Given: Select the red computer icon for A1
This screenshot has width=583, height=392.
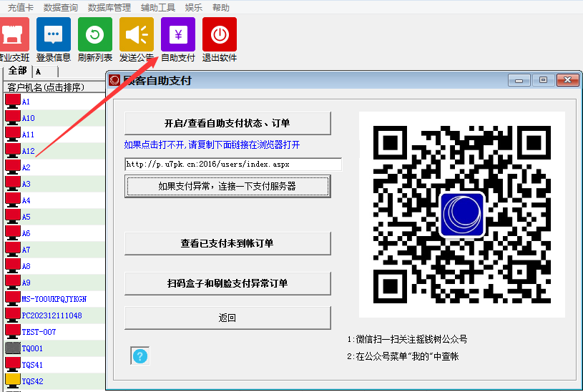Looking at the screenshot, I should click(x=13, y=101).
